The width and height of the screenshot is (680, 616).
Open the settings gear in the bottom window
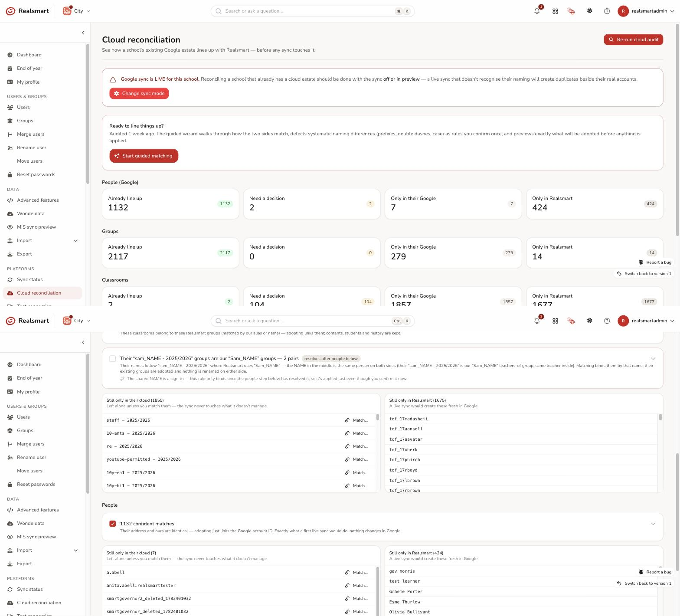tap(589, 321)
